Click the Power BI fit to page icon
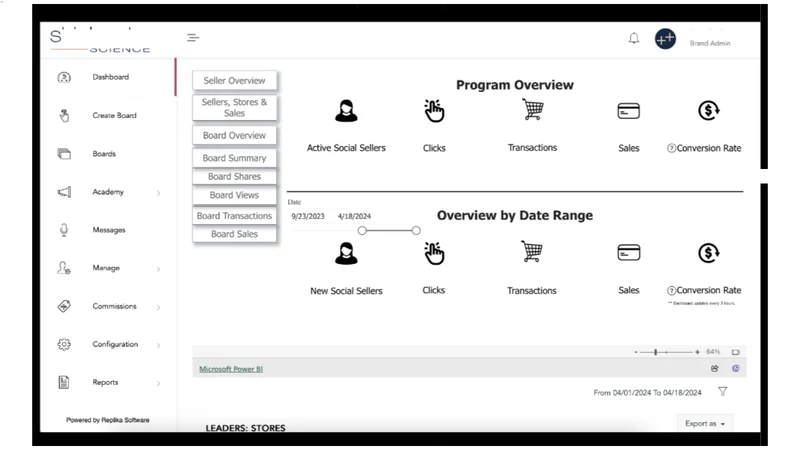 pyautogui.click(x=736, y=352)
